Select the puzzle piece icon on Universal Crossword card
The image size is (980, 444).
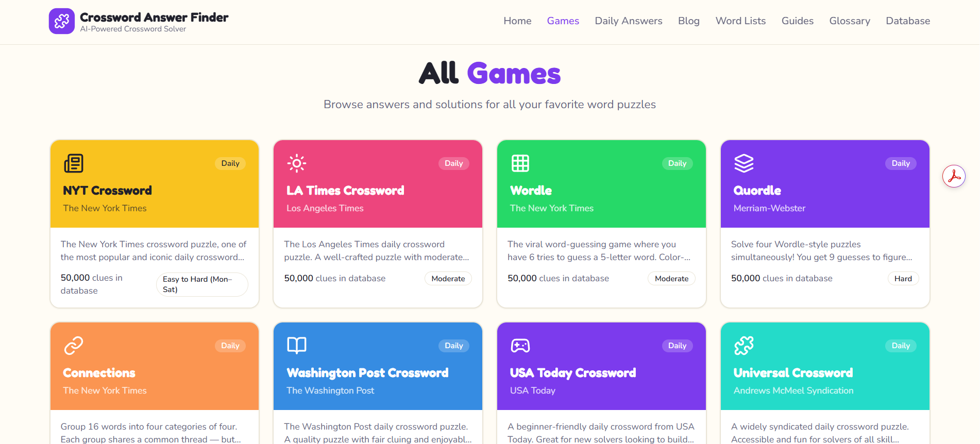coord(744,346)
